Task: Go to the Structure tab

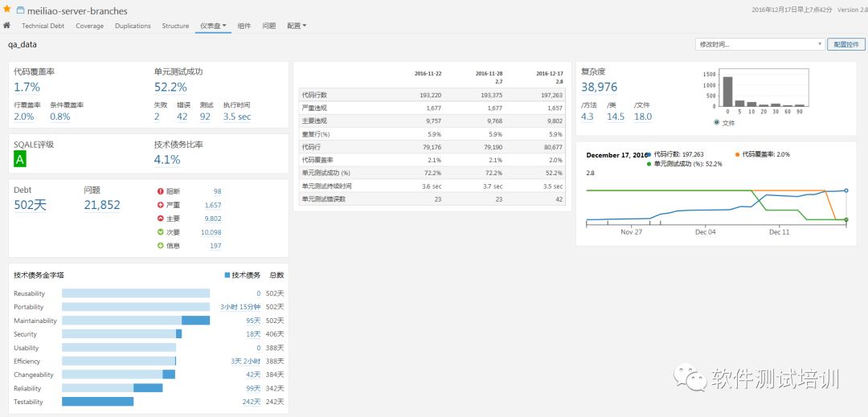Action: coord(175,26)
